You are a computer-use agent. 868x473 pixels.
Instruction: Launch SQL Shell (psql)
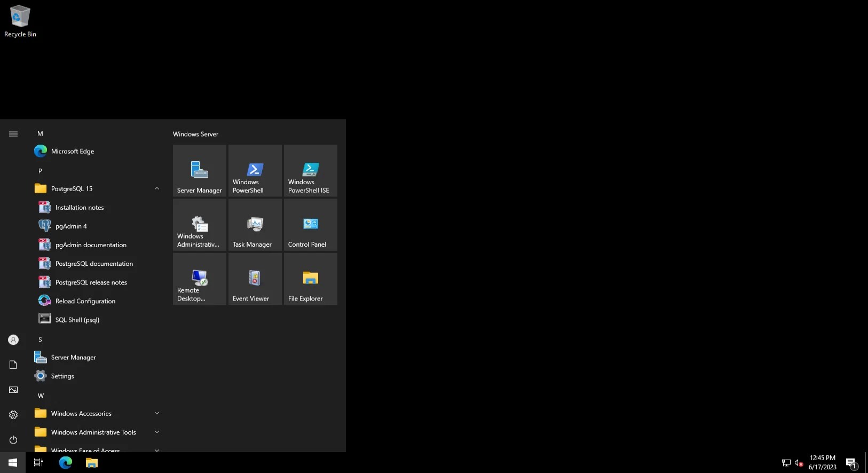point(96,320)
